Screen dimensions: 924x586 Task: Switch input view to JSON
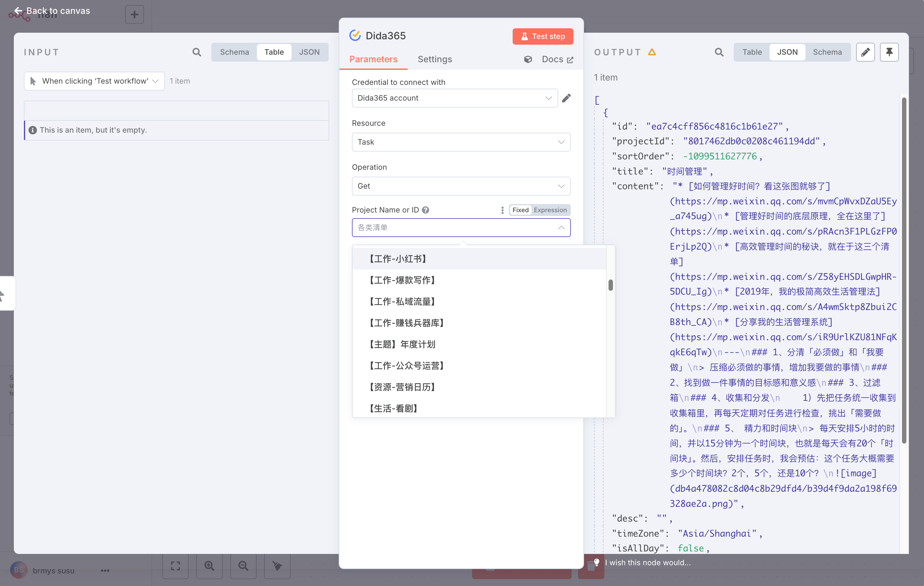tap(309, 52)
